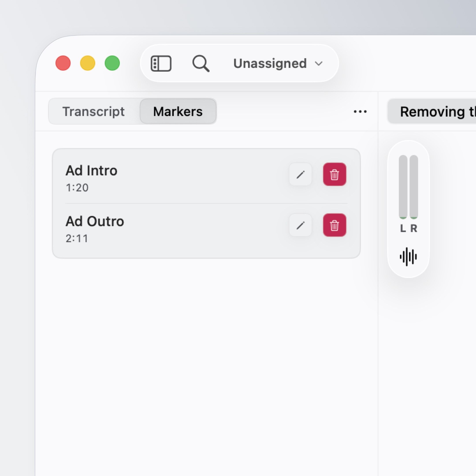Image resolution: width=476 pixels, height=476 pixels.
Task: Open search with the magnifier icon
Action: (201, 63)
